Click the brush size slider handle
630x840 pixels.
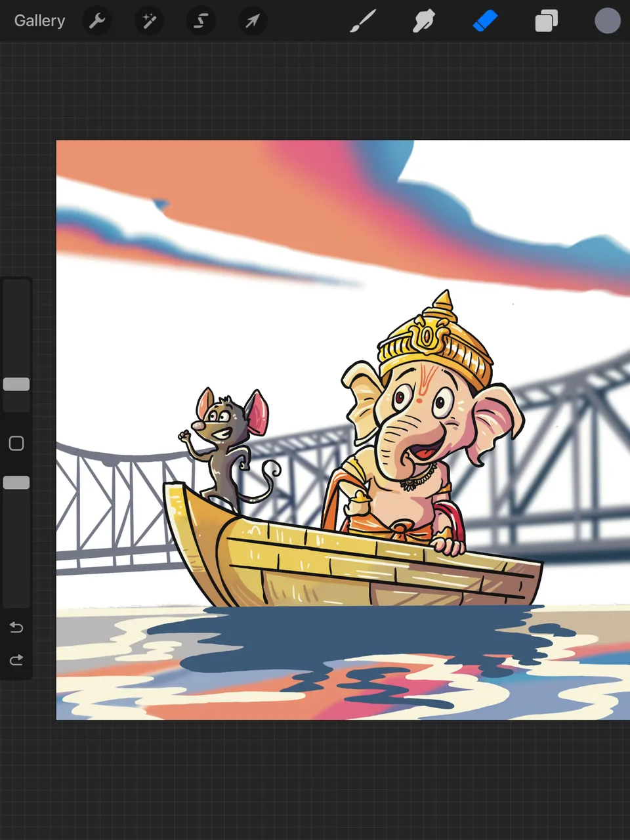coord(16,384)
